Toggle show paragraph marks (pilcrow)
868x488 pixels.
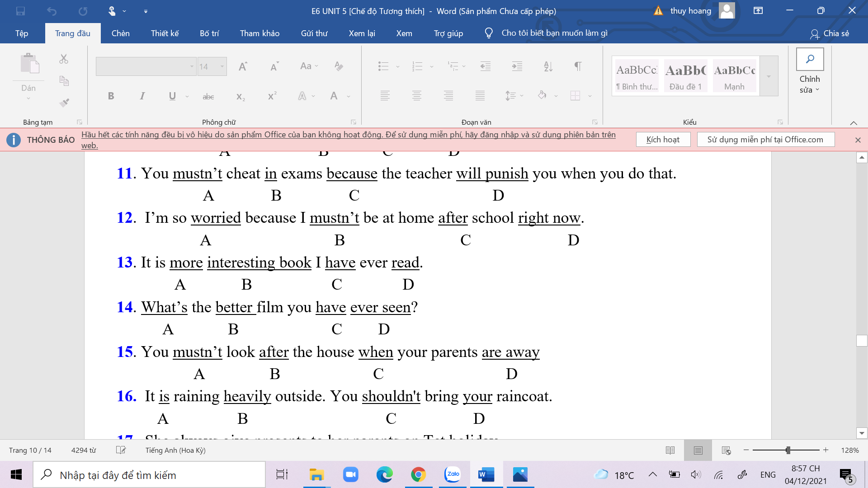(578, 66)
